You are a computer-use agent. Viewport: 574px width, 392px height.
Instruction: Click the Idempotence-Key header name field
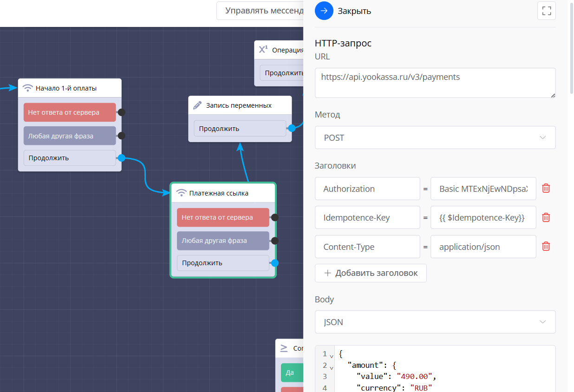367,217
